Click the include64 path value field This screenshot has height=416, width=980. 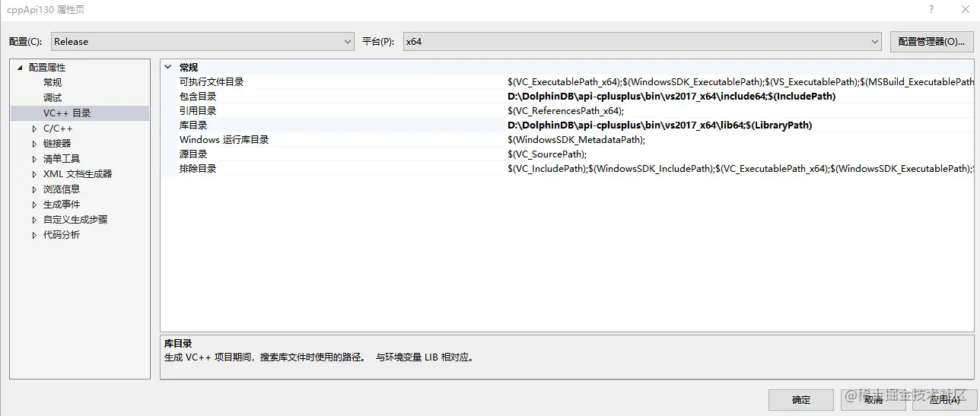coord(672,97)
